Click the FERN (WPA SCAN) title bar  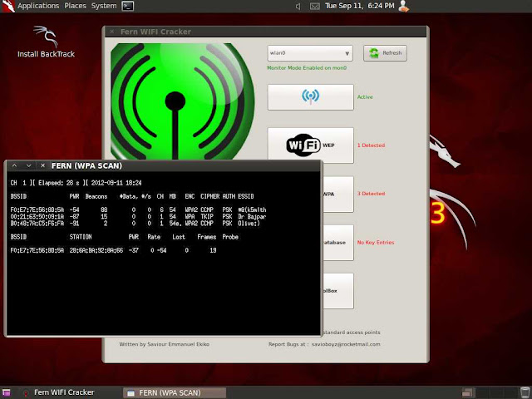[x=163, y=165]
